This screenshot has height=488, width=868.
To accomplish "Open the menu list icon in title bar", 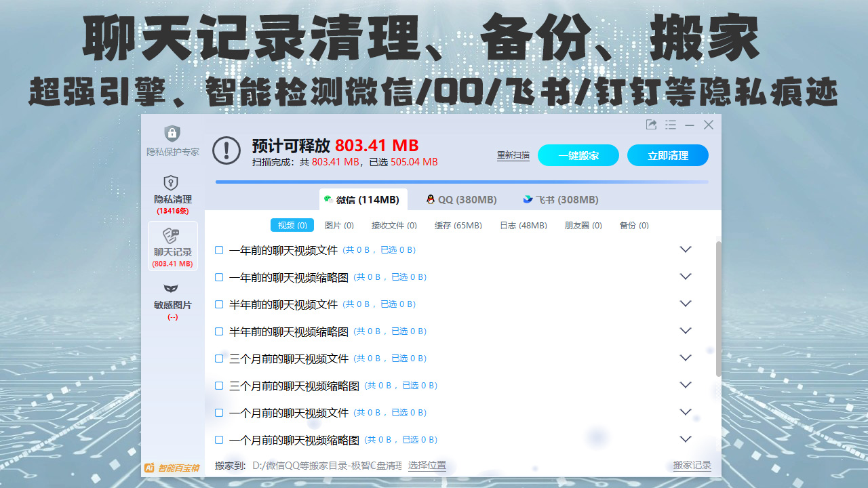I will coord(671,125).
